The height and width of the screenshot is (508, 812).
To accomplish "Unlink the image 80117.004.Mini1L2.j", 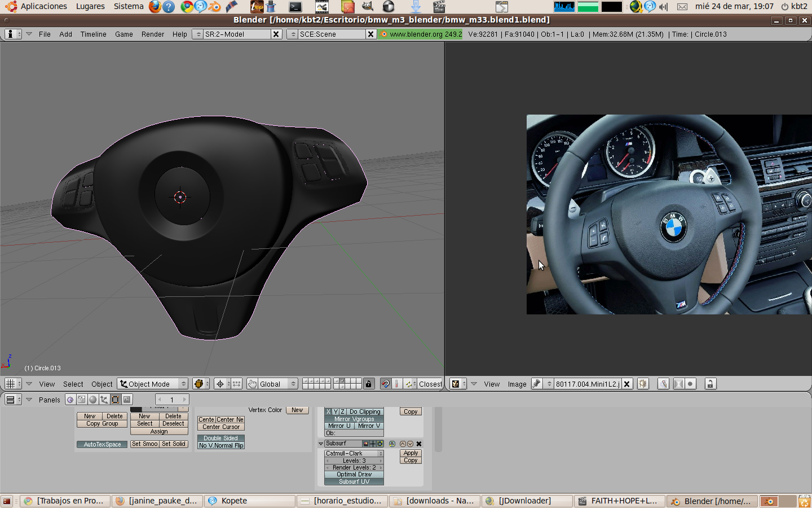I will coord(626,384).
